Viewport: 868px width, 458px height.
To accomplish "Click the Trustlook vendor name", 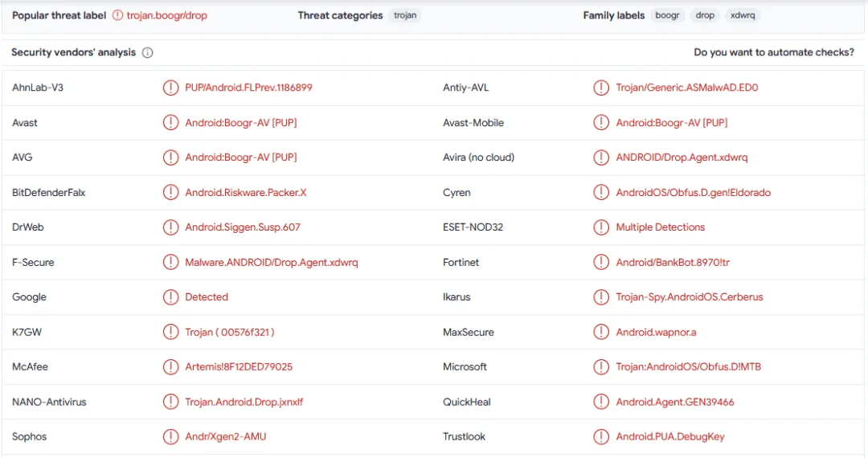I will pyautogui.click(x=464, y=437).
